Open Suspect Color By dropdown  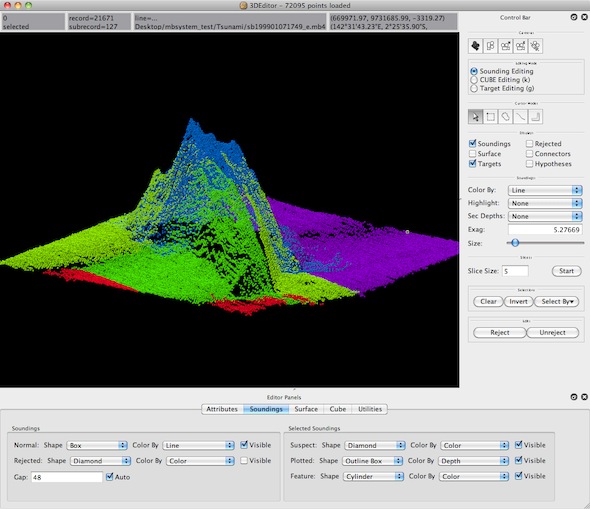click(x=475, y=445)
